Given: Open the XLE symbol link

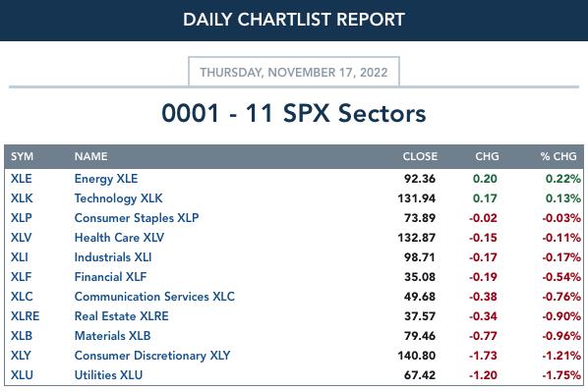Looking at the screenshot, I should point(22,179).
